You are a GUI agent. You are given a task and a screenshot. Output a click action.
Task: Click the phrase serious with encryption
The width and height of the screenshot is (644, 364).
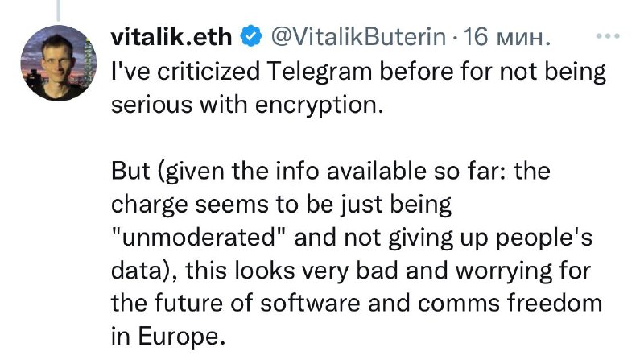247,105
